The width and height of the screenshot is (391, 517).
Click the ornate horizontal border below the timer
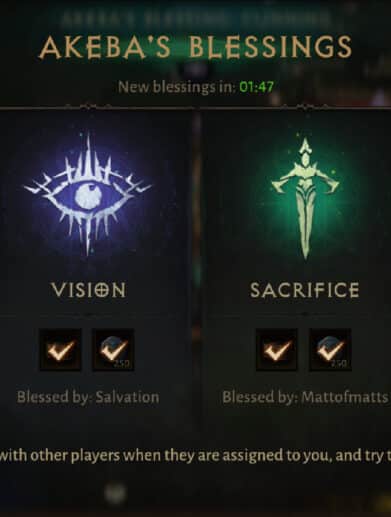tap(195, 107)
